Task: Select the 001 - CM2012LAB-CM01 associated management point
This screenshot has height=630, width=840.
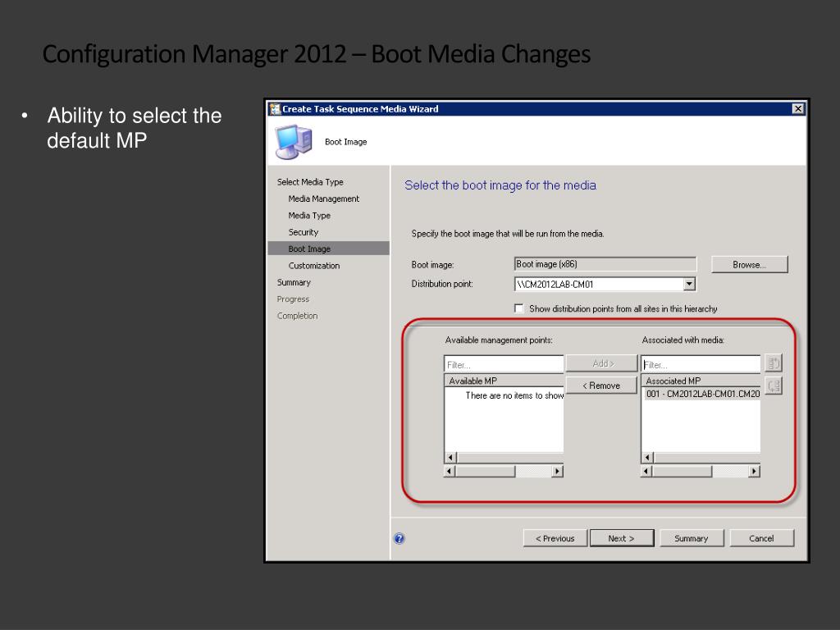Action: pos(702,394)
